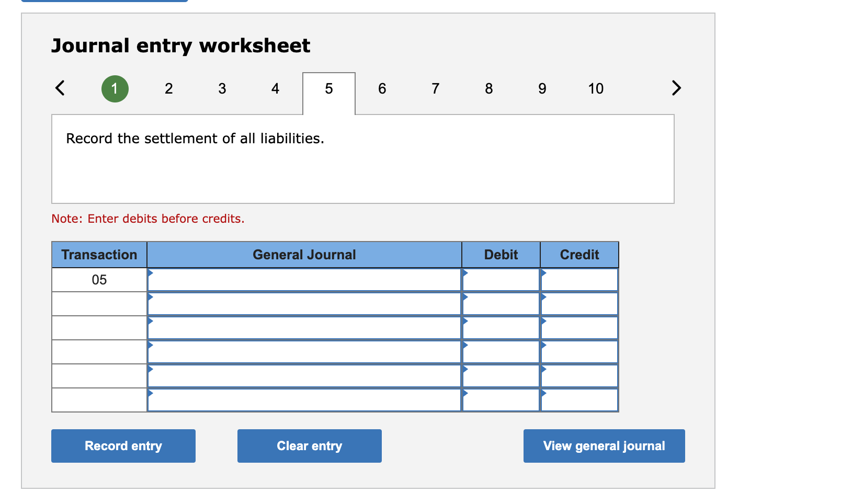The image size is (841, 504).
Task: Switch to journal entry tab 9
Action: [x=542, y=89]
